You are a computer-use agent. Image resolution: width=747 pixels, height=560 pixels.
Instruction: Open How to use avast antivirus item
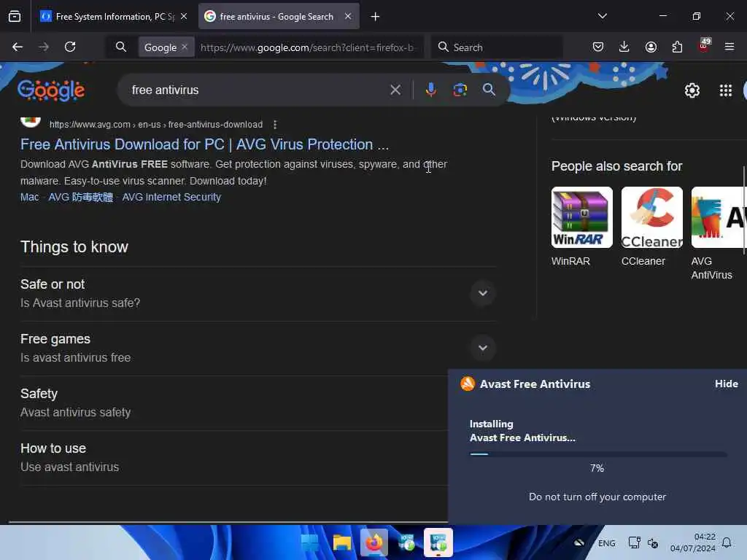click(233, 458)
